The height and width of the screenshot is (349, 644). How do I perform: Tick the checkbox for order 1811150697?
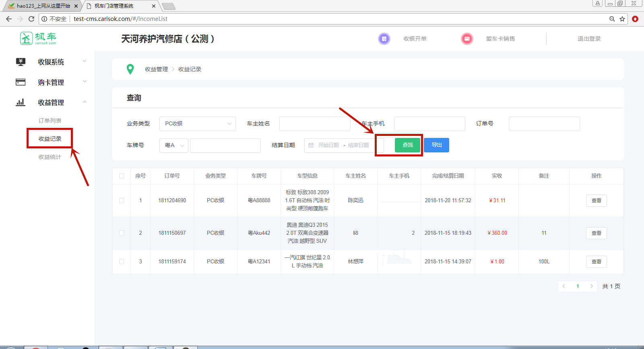point(122,233)
